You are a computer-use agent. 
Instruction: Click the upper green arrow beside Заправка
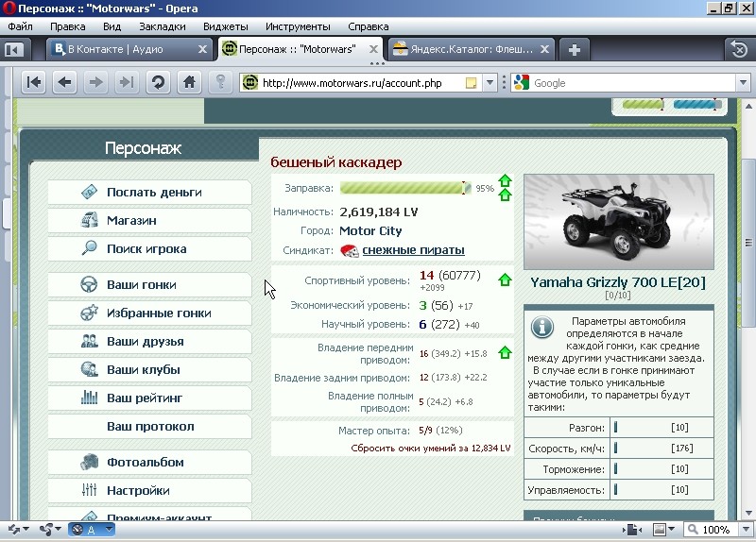505,180
